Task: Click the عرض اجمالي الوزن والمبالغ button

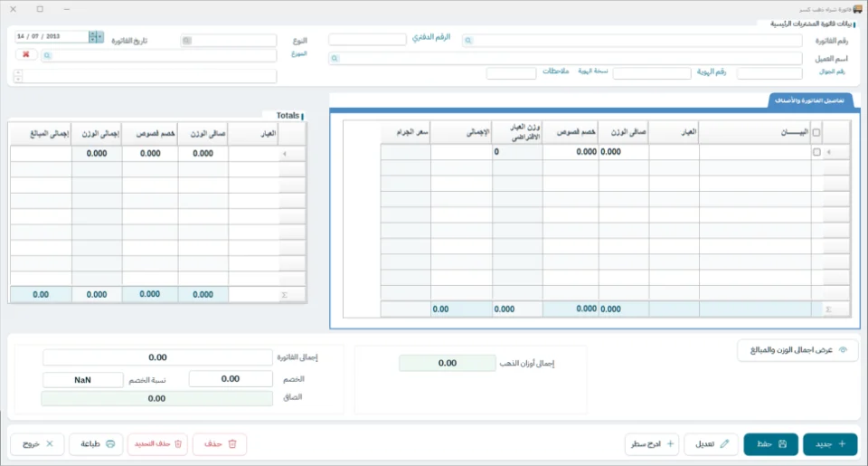Action: [x=797, y=349]
